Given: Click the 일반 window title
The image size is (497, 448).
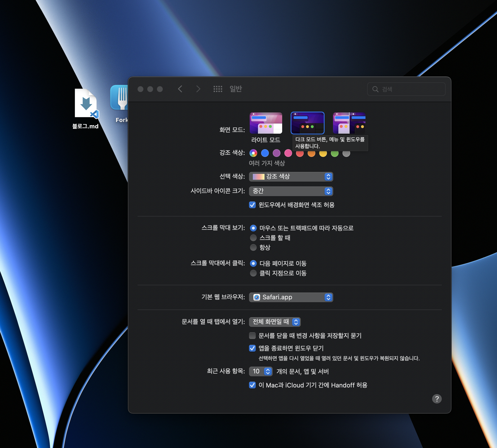Looking at the screenshot, I should click(x=236, y=89).
